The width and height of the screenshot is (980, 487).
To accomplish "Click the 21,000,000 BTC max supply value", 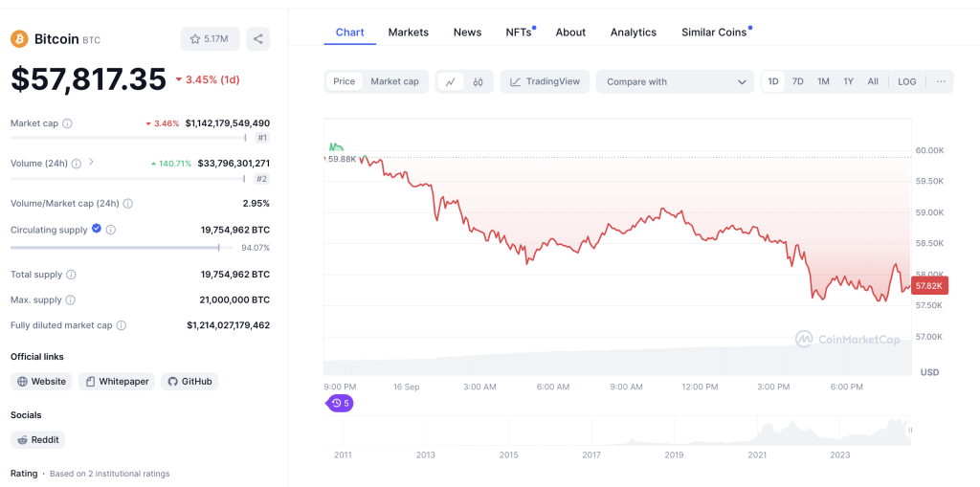I will tap(234, 300).
